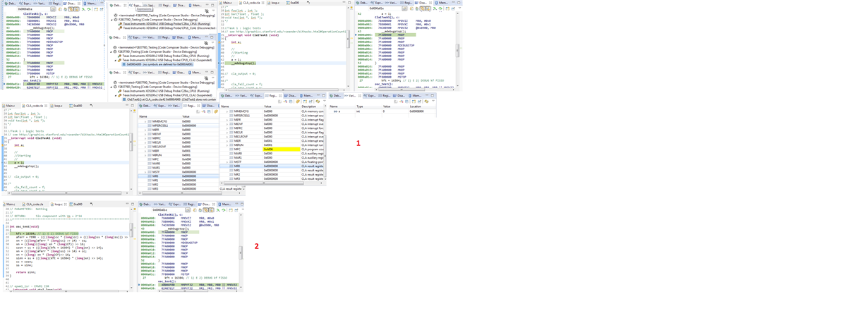Click Refresh icon in bottom Disassembly toolbar
The height and width of the screenshot is (323, 868).
[195, 209]
